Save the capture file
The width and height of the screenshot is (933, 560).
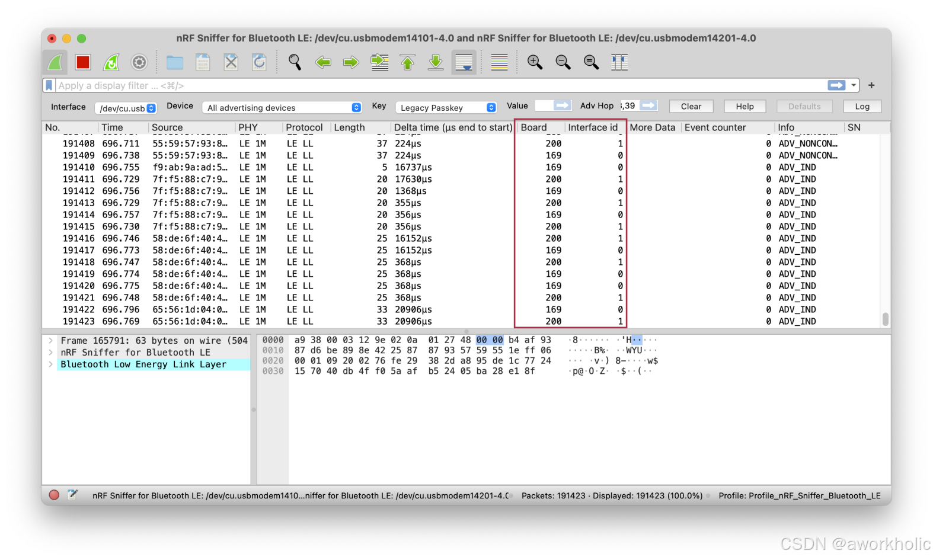click(203, 62)
